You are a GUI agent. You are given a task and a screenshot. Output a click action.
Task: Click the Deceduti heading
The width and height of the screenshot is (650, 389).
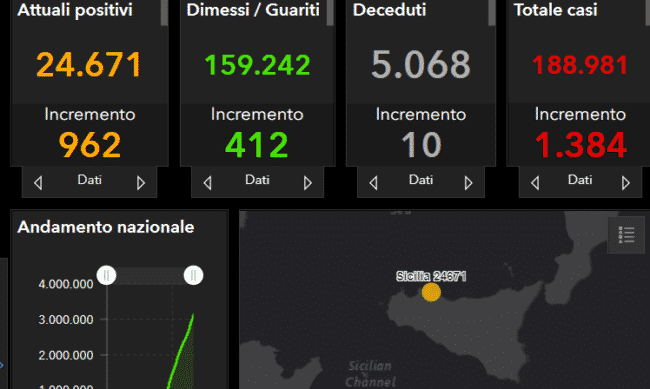click(x=389, y=10)
